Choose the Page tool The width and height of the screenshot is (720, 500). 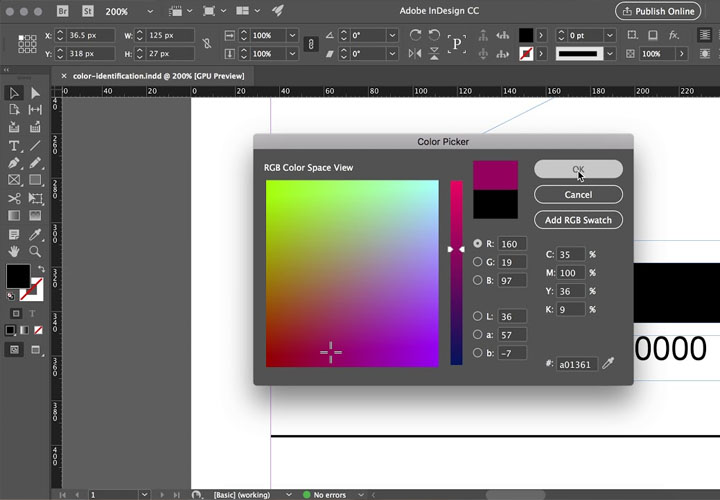click(x=14, y=110)
